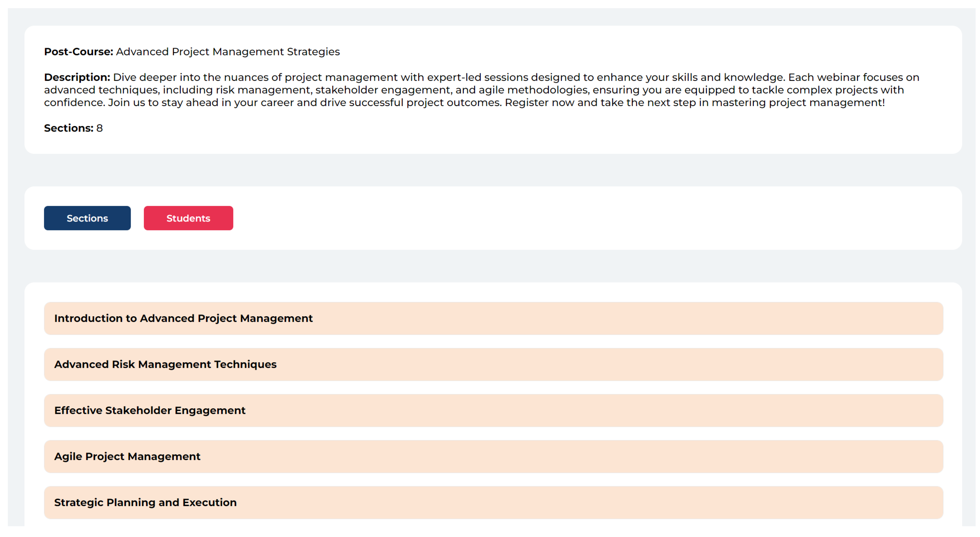
Task: Click the bold Description label
Action: [77, 77]
